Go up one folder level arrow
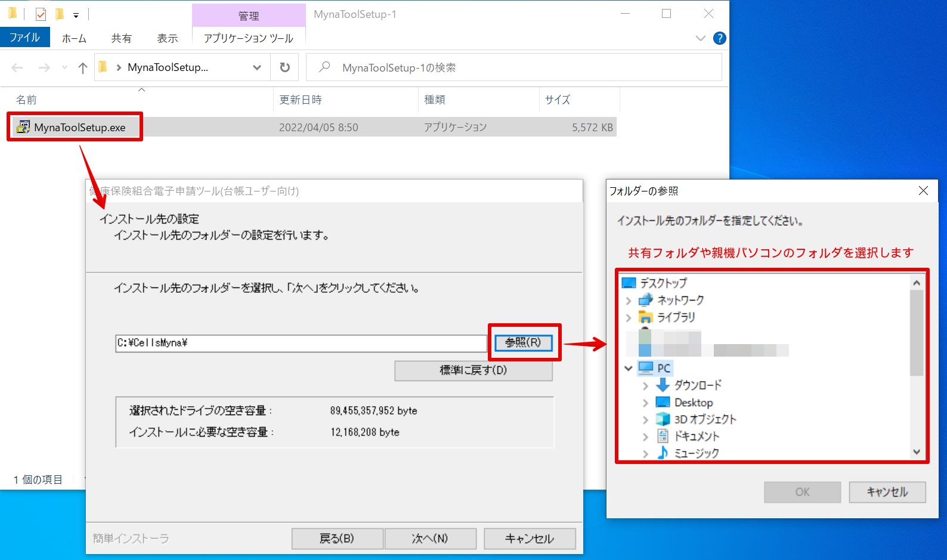This screenshot has width=947, height=560. click(83, 68)
